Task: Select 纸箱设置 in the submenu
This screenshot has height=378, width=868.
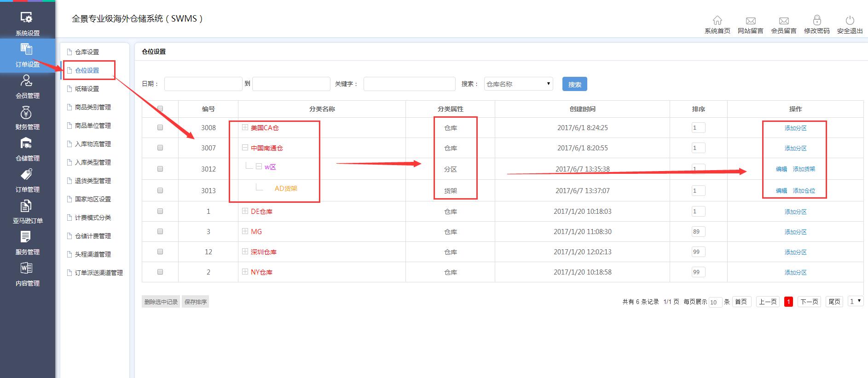Action: [x=87, y=89]
